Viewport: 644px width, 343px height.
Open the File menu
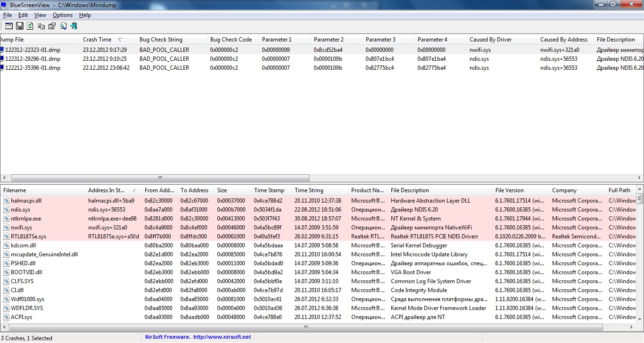click(x=8, y=15)
